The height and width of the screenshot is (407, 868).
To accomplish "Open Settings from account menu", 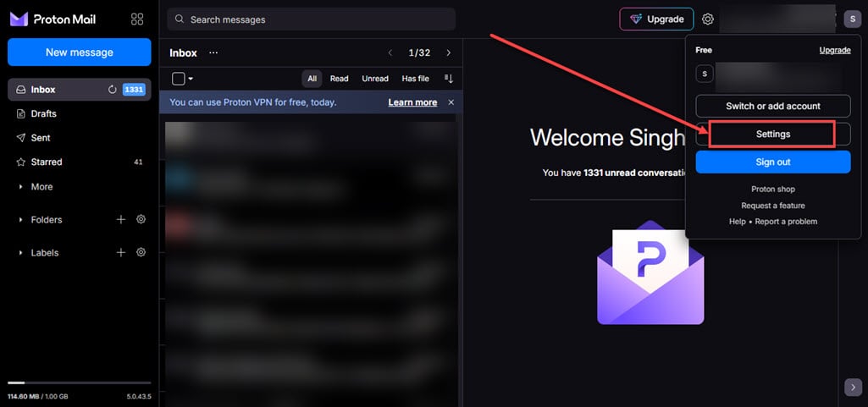I will [773, 135].
